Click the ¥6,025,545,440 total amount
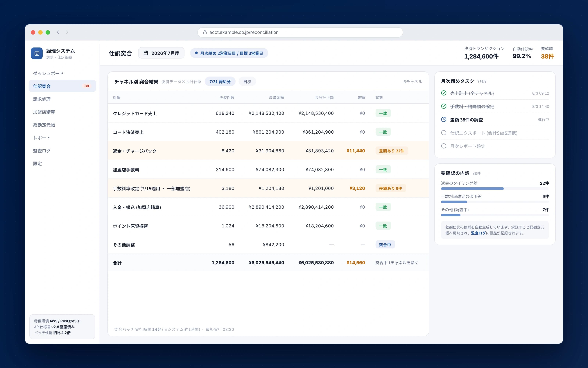Screen dimensions: 588x368 point(266,263)
